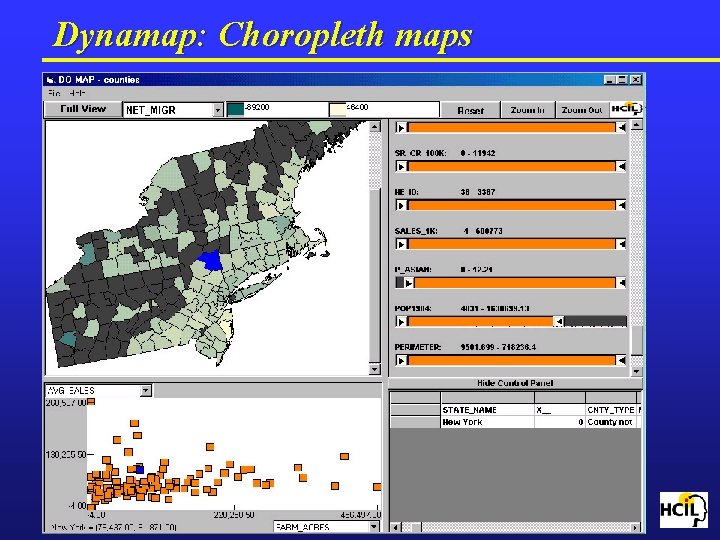Click the Full View button

(83, 109)
